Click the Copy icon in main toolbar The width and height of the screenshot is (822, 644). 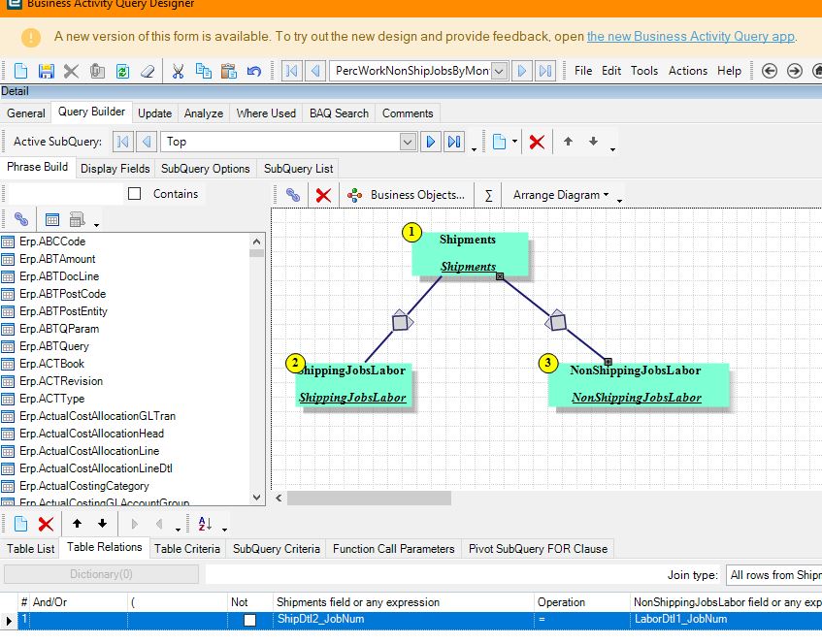point(204,71)
